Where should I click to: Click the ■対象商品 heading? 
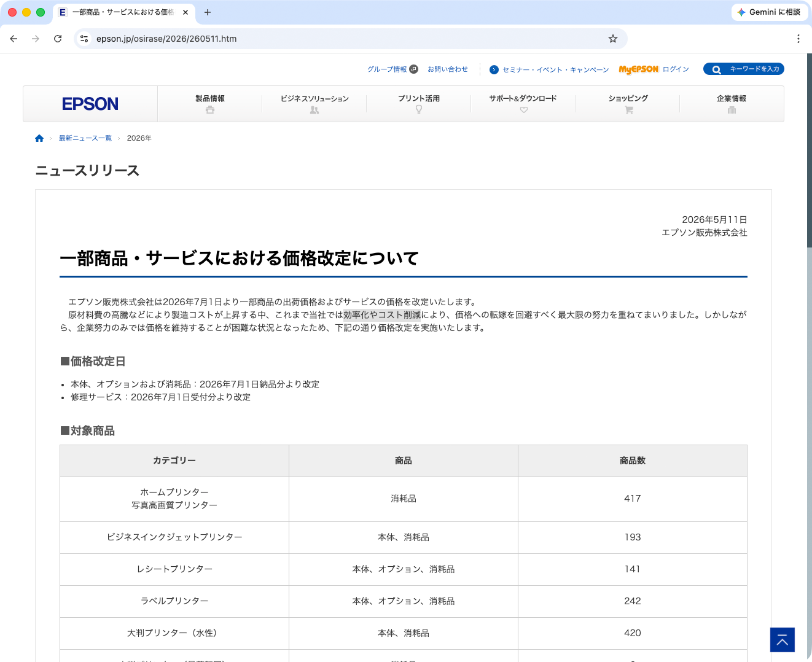click(87, 430)
